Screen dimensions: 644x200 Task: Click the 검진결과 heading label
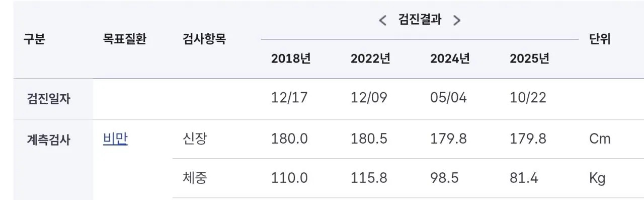tap(420, 20)
